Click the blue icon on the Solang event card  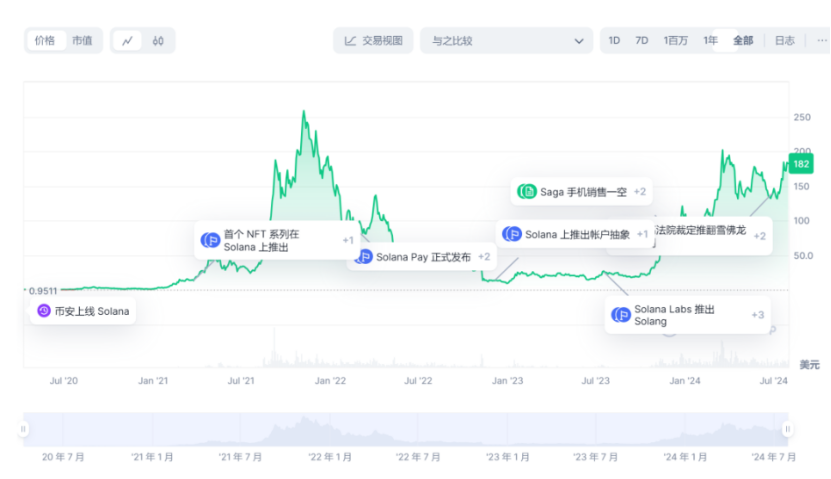tap(621, 315)
